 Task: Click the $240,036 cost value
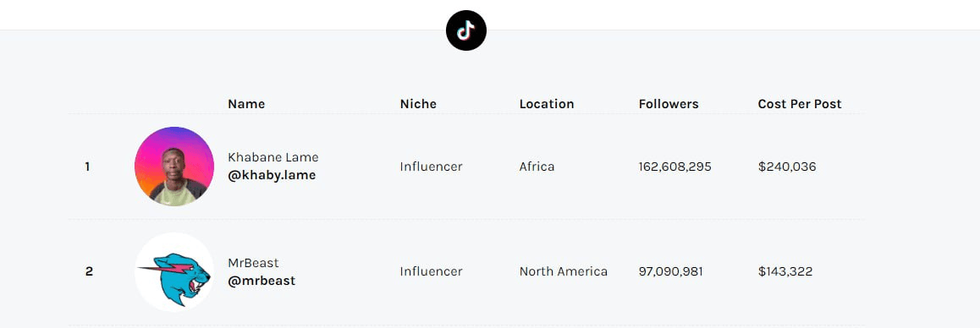tap(787, 167)
